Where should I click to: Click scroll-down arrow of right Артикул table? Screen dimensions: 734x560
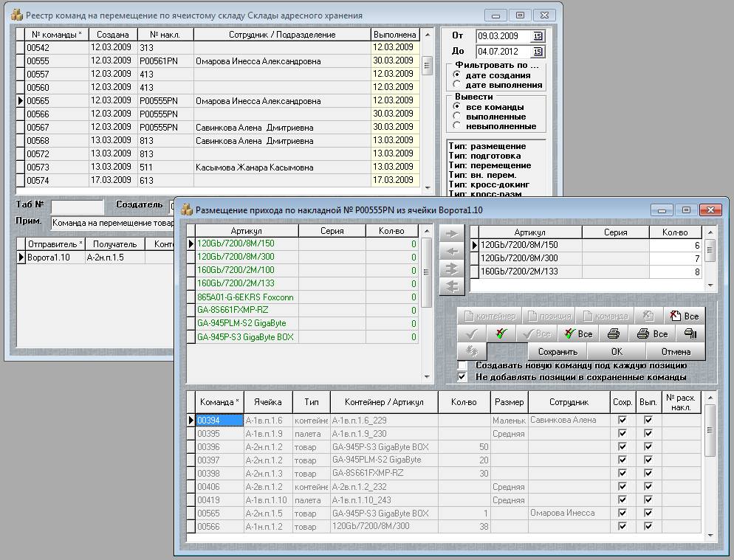point(710,286)
